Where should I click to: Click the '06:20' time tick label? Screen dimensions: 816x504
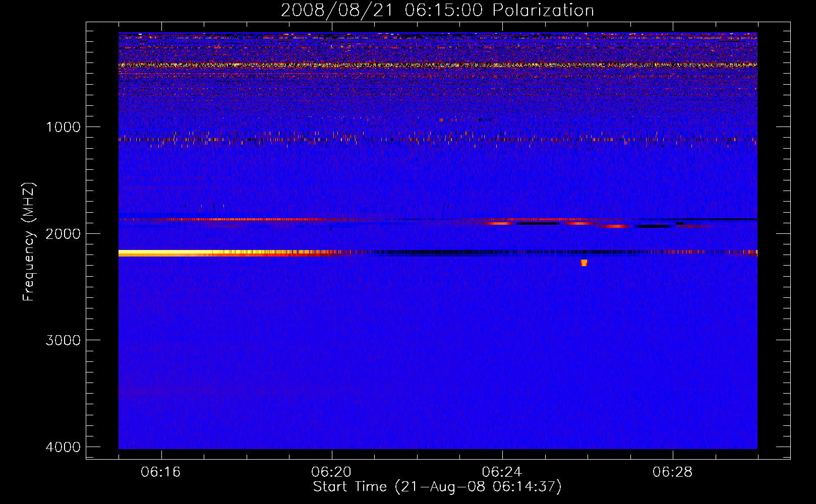click(x=331, y=472)
